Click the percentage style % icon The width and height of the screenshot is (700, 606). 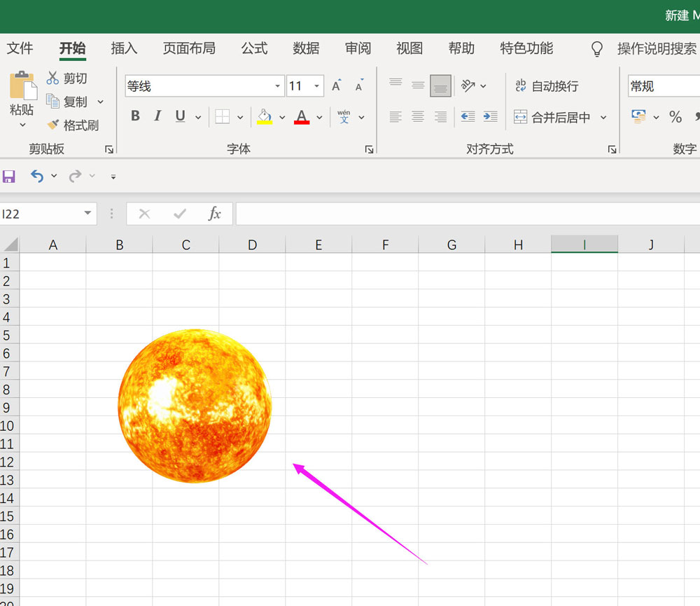(x=675, y=117)
